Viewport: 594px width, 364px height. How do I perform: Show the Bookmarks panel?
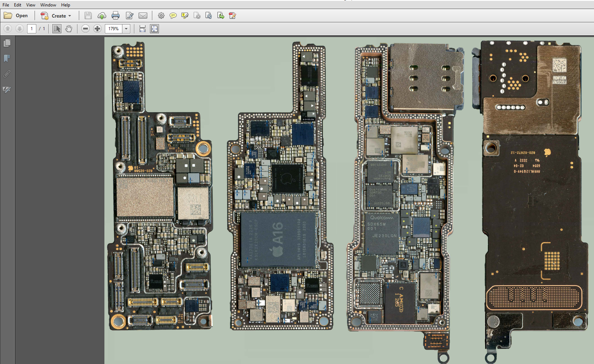tap(7, 58)
